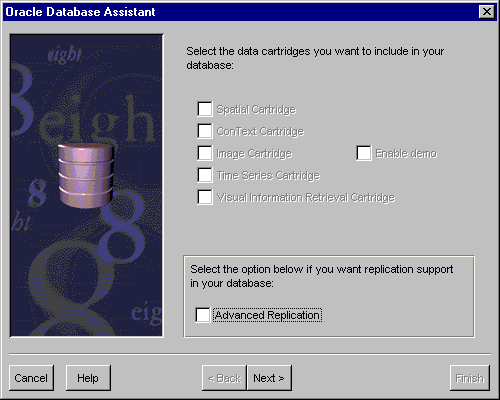This screenshot has width=500, height=400.
Task: Open Help for this wizard page
Action: click(88, 378)
